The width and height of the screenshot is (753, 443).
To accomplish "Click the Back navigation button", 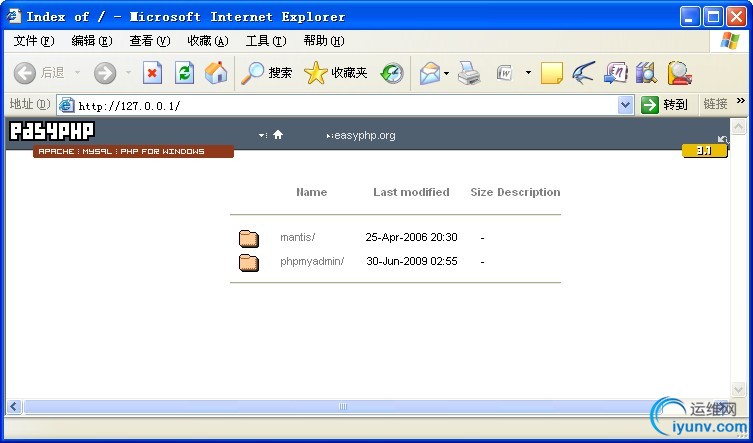I will coord(38,74).
